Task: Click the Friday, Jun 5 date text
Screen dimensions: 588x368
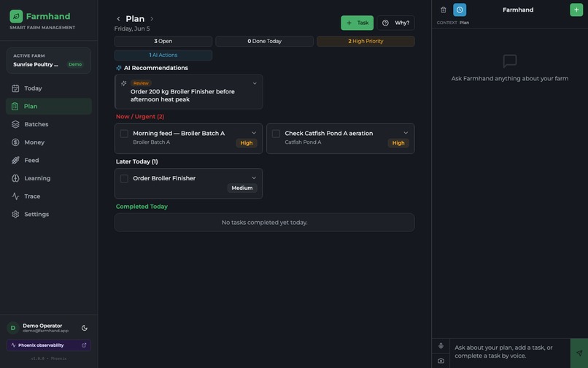Action: pos(132,28)
